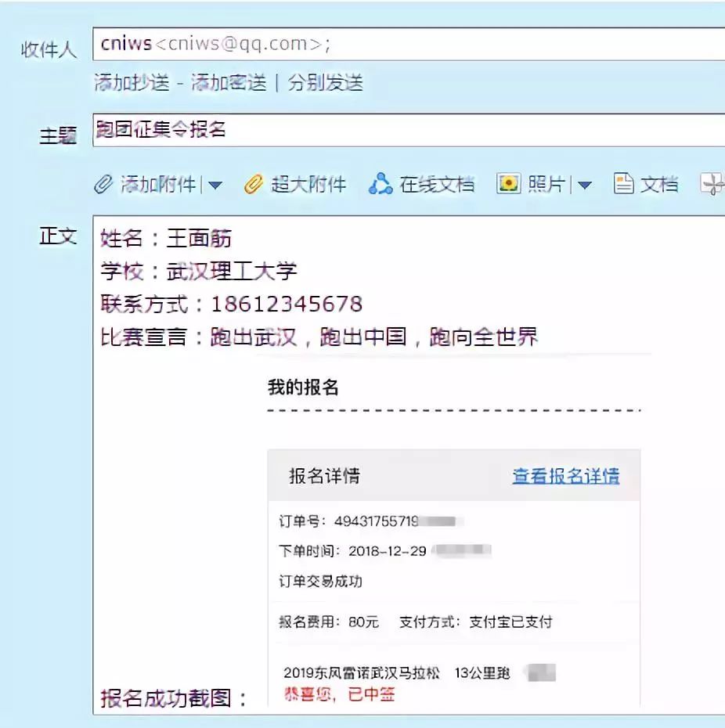Image resolution: width=725 pixels, height=728 pixels.
Task: Click 13公里跑 text
Action: tap(482, 673)
